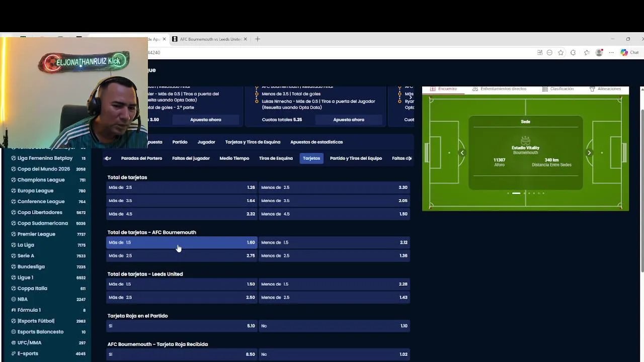Open the Faltas del jugador tab
This screenshot has width=644, height=362.
pos(191,158)
